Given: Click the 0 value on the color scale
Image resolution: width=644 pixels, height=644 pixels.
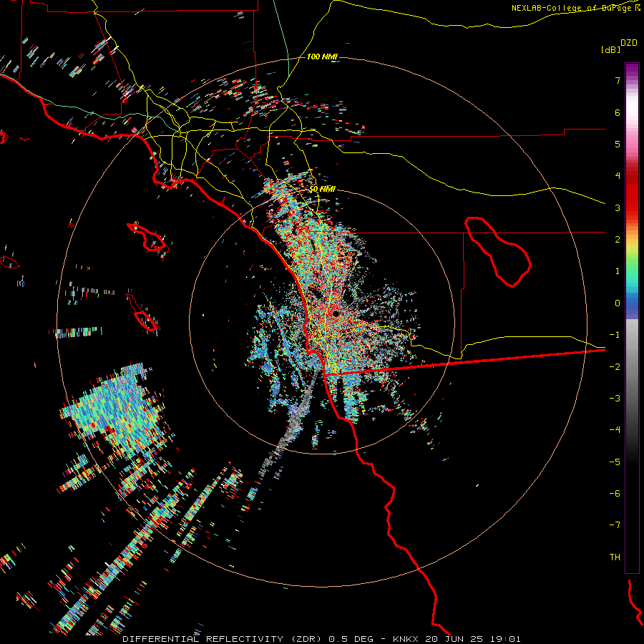Looking at the screenshot, I should pos(618,303).
